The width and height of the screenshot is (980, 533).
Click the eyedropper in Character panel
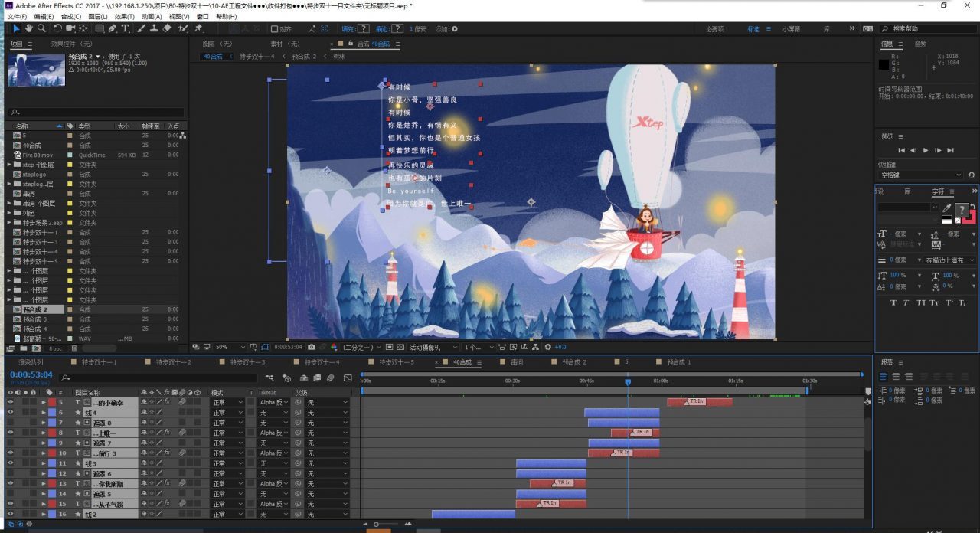947,208
